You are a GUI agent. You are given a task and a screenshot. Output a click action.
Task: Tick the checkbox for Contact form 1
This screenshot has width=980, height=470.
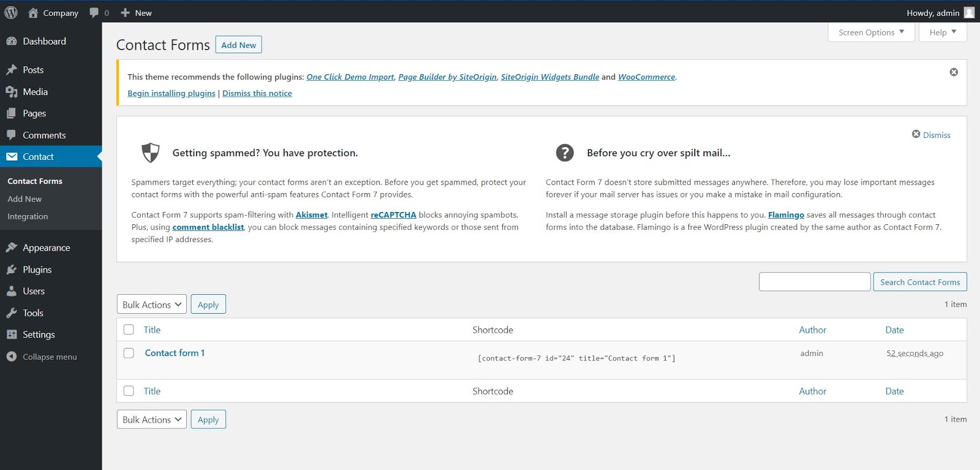point(129,353)
